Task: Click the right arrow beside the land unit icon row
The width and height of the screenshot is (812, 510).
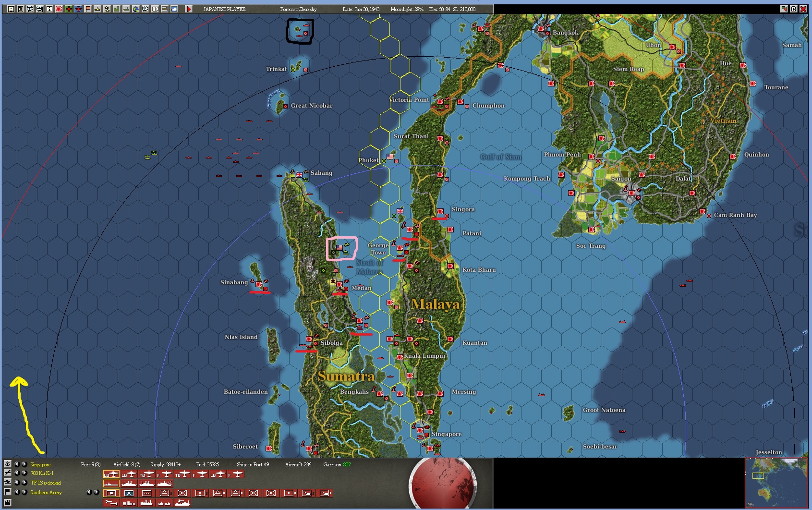Action: [x=96, y=492]
